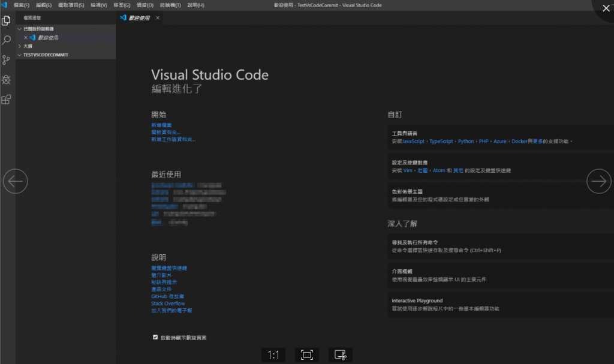614x364 pixels.
Task: Open the Explorer view in activity bar
Action: [x=6, y=20]
